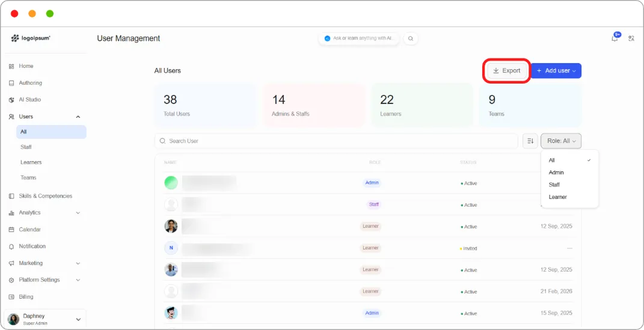This screenshot has width=644, height=330.
Task: Click the Invited status label
Action: click(x=468, y=248)
